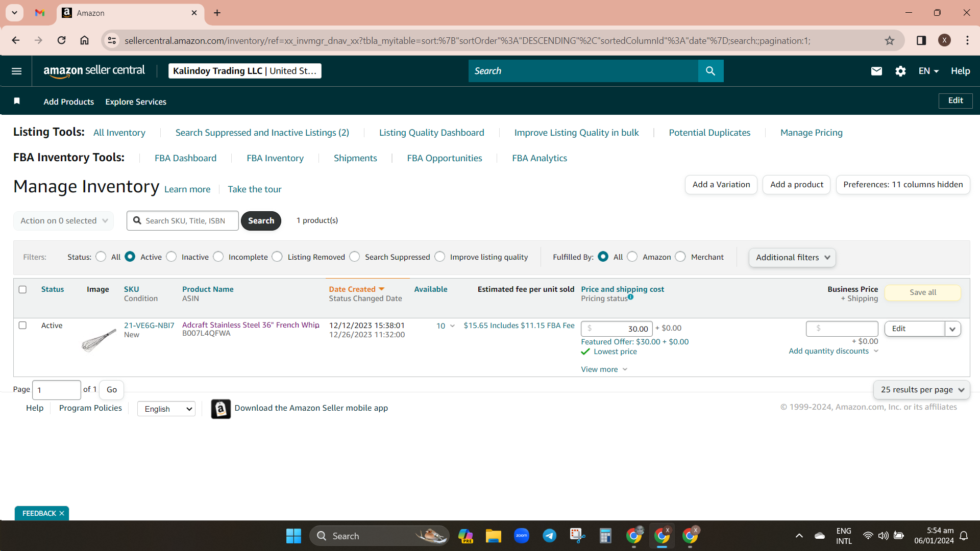Select the Search Suppressed radio button
Screen dimensions: 980x551
point(355,257)
